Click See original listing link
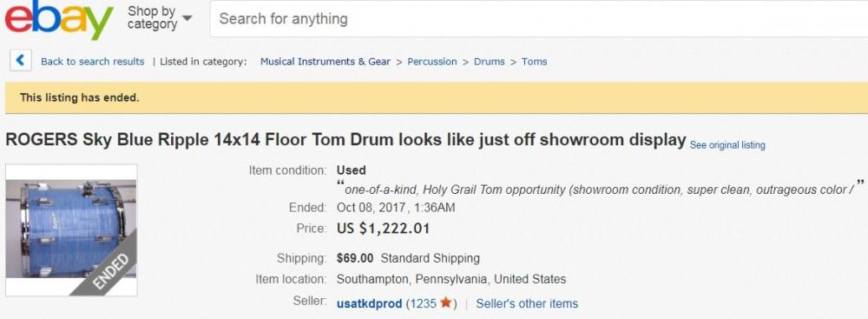This screenshot has height=319, width=868. click(x=727, y=145)
